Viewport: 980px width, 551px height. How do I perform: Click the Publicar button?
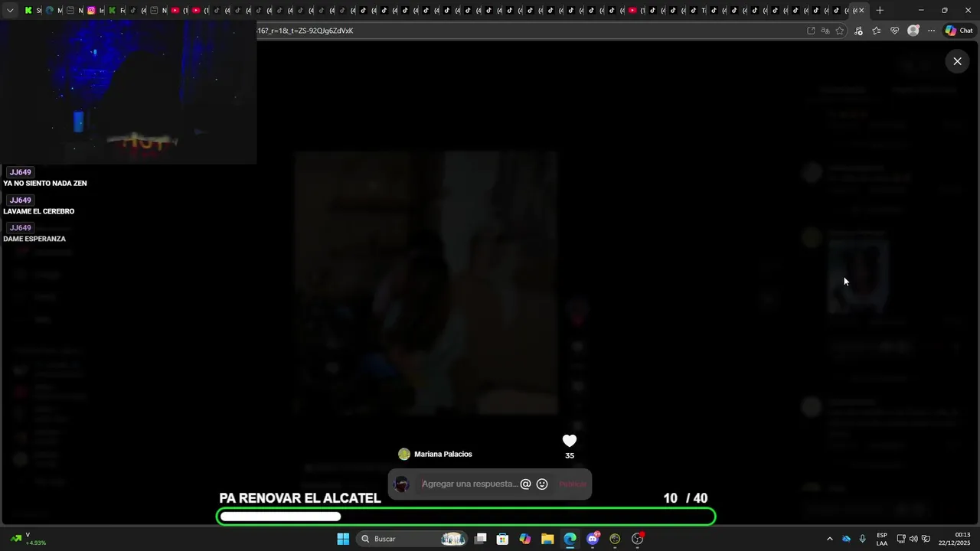tap(573, 484)
